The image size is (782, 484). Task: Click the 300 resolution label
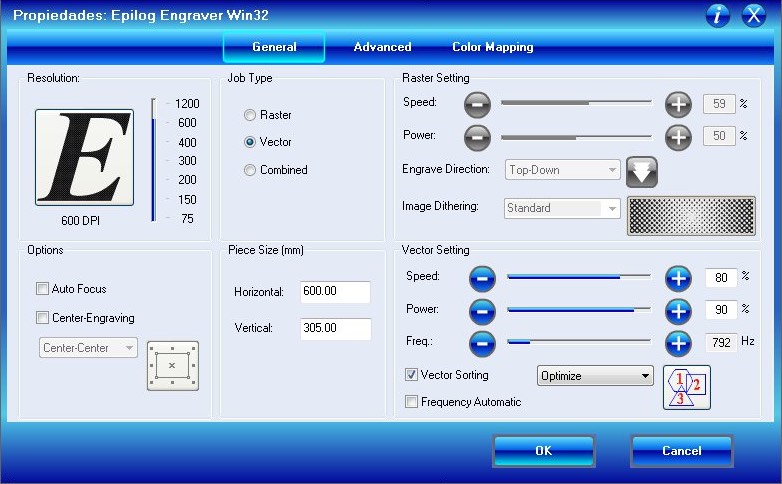tap(187, 161)
